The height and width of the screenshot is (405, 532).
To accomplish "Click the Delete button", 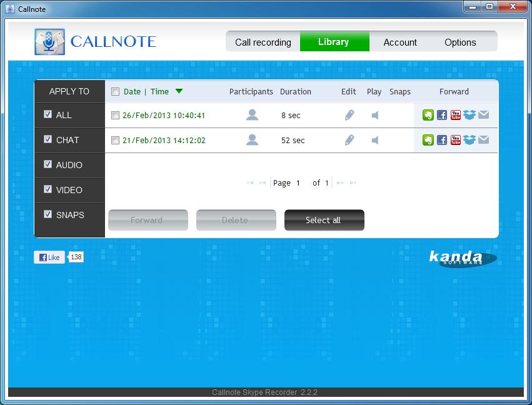I will [236, 220].
